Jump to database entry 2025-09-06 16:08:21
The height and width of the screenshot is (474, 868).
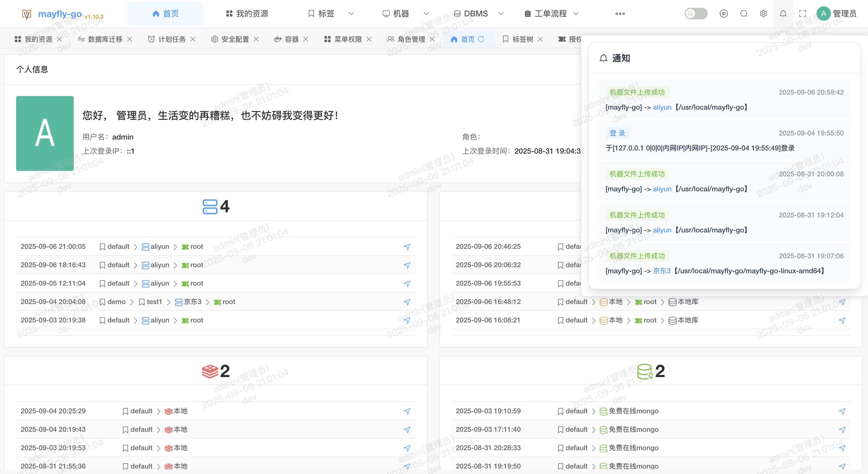(x=842, y=320)
